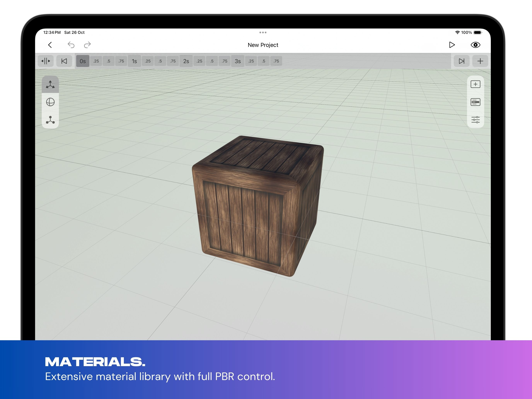Toggle the eye preview visibility icon
Image resolution: width=532 pixels, height=399 pixels.
tap(475, 45)
